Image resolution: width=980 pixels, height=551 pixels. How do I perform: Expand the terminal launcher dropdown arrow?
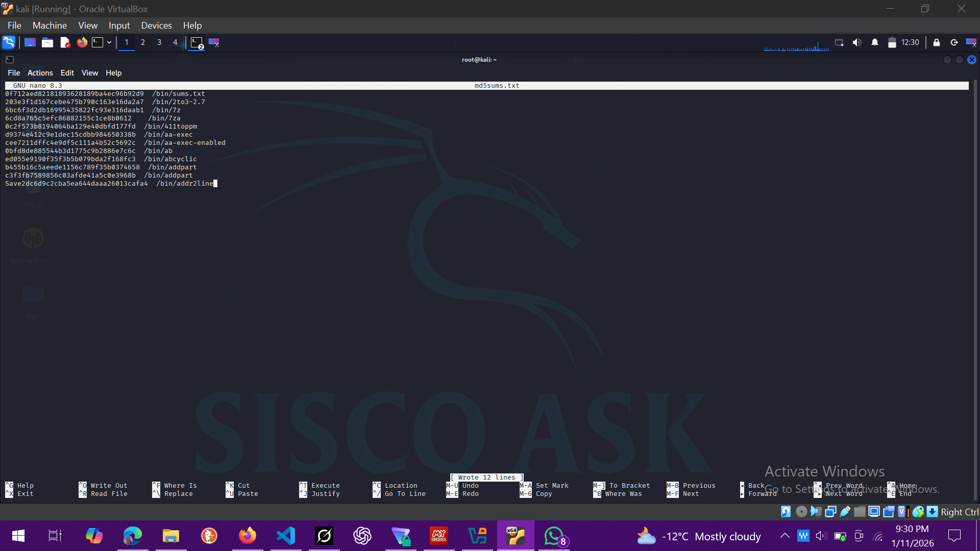coord(109,42)
